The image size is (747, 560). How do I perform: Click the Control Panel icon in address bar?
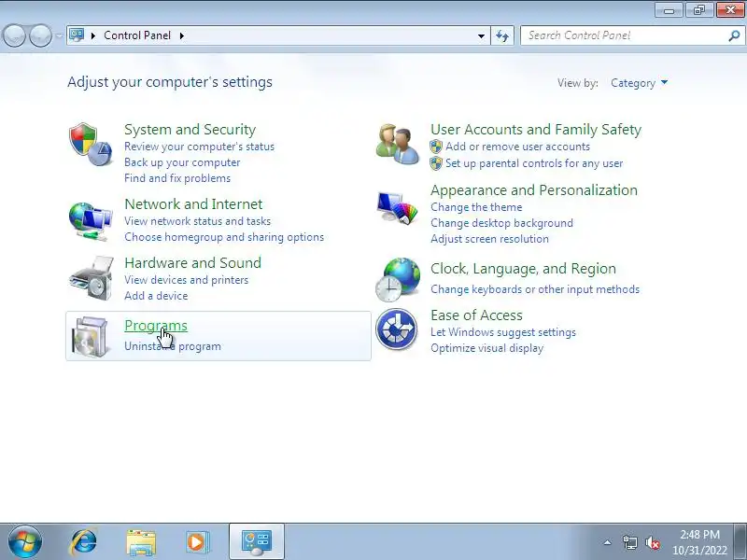click(x=77, y=35)
